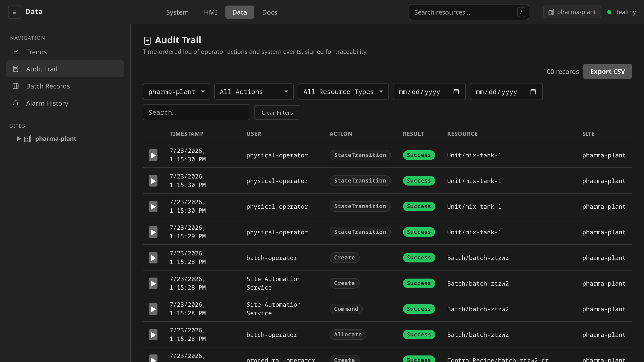The width and height of the screenshot is (644, 362).
Task: Open the All Actions filter dropdown
Action: [254, 92]
